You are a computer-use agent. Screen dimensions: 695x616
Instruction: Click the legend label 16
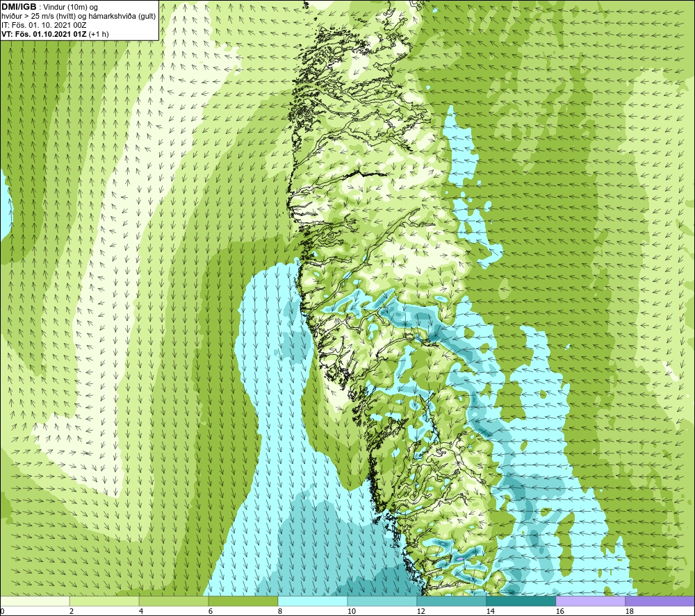[559, 611]
